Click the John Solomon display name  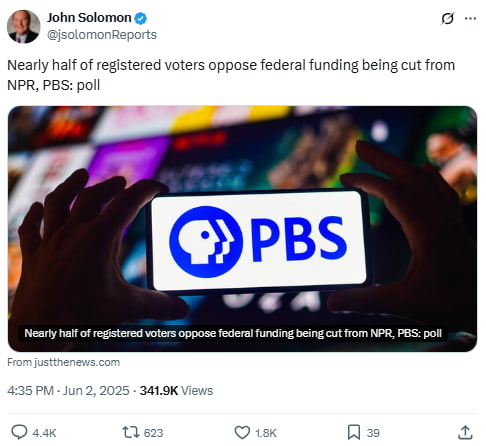[89, 18]
